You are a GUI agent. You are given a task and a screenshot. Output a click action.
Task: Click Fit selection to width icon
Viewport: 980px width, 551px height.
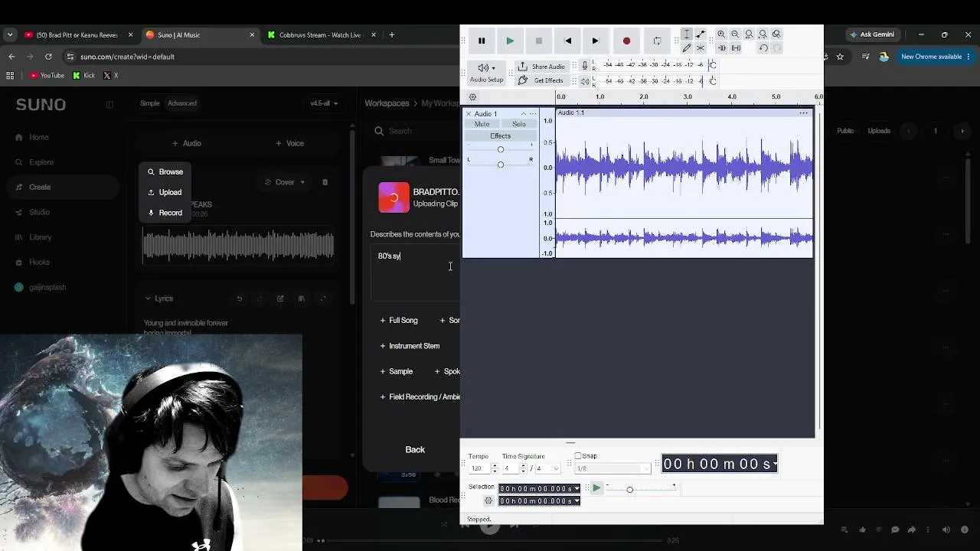tap(749, 34)
